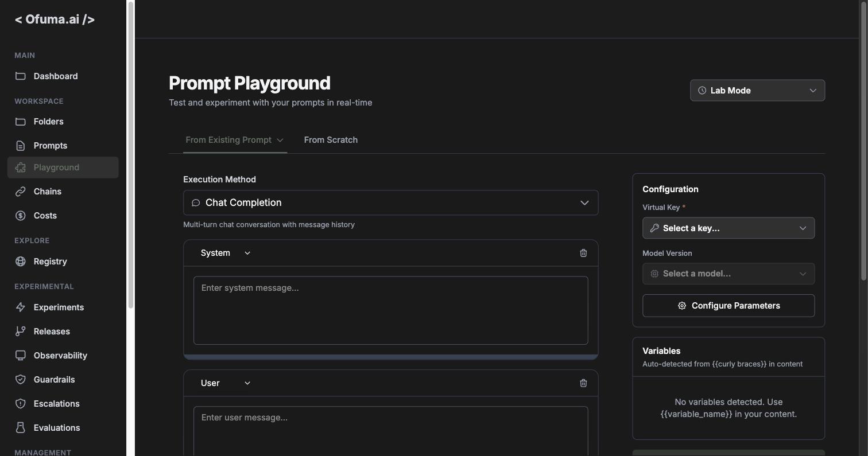
Task: Click the Escalations shield-alert icon
Action: (21, 404)
